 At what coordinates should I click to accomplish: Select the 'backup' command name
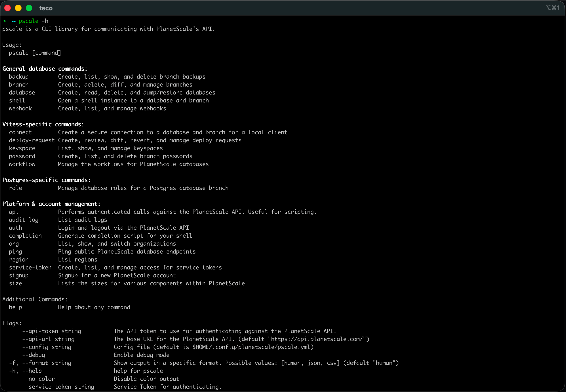point(19,77)
